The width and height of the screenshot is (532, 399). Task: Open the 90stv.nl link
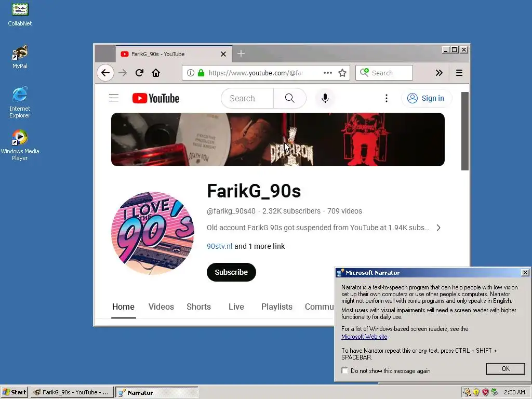point(220,246)
